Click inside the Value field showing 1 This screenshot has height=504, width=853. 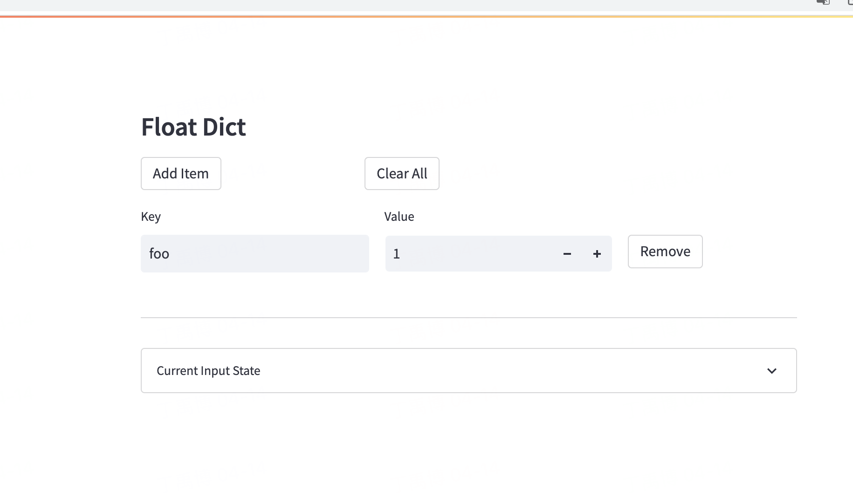coord(466,253)
